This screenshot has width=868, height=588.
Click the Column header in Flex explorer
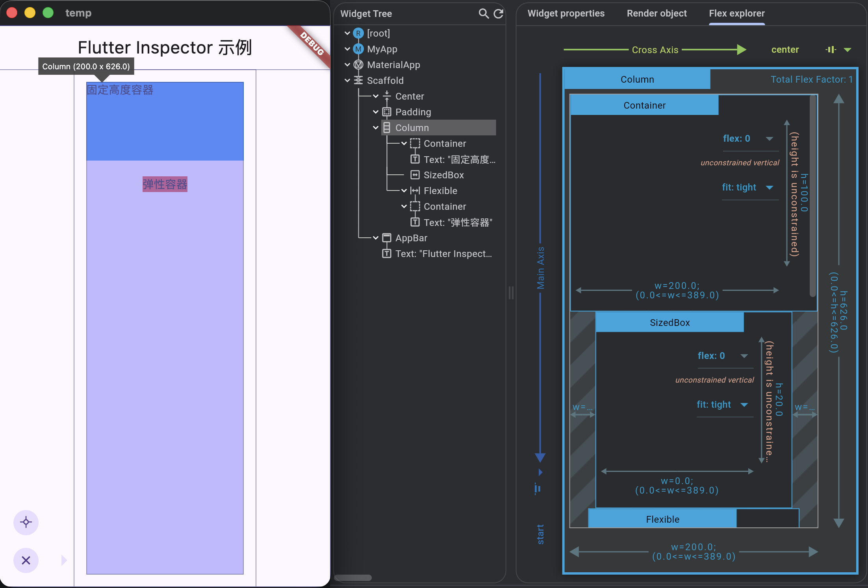coord(637,79)
